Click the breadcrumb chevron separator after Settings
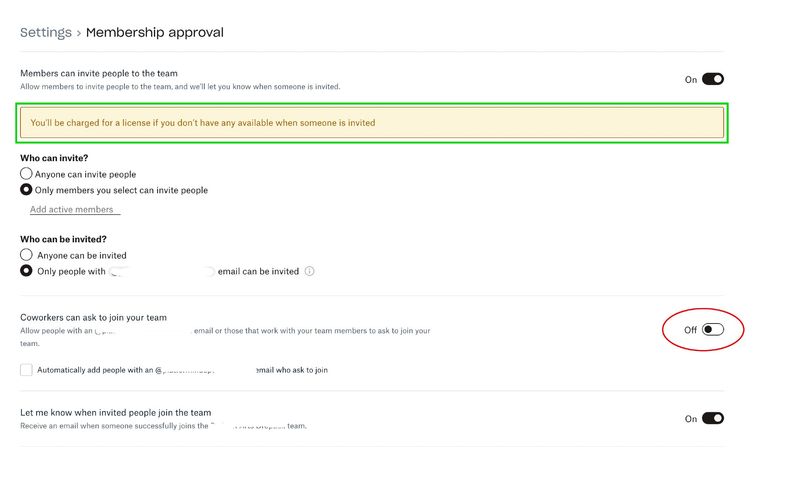 click(79, 33)
